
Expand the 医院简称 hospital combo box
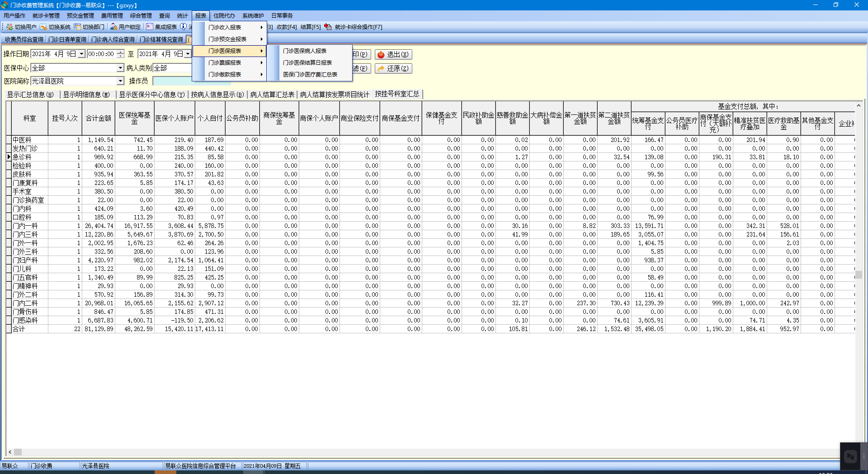120,81
